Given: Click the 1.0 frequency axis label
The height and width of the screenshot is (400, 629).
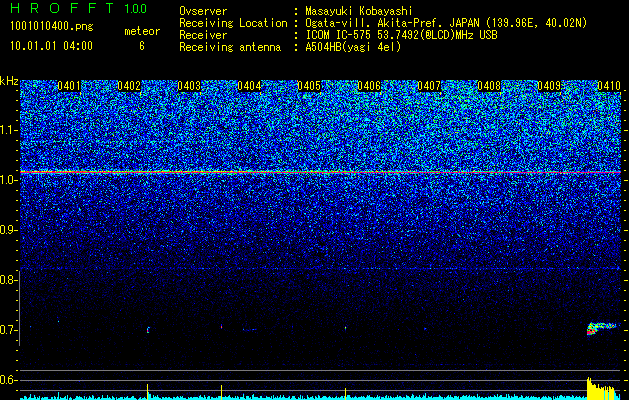Looking at the screenshot, I should (x=8, y=181).
